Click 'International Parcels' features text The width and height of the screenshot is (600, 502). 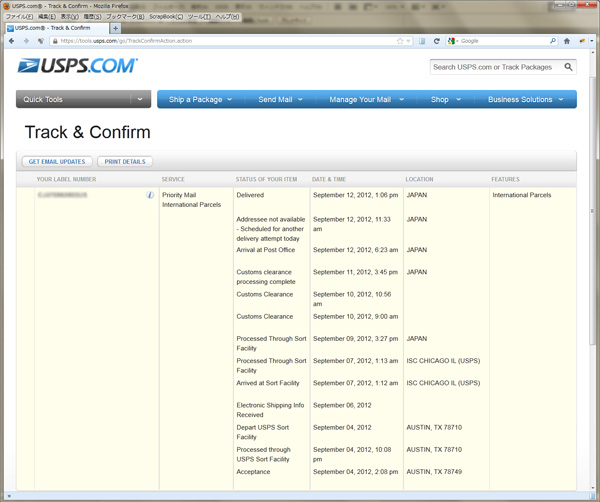click(x=522, y=195)
